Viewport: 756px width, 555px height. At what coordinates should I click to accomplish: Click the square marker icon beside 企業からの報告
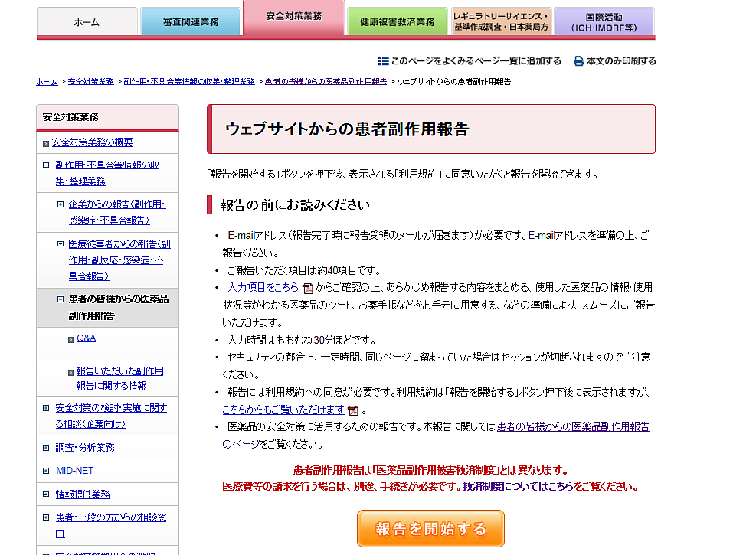[60, 204]
